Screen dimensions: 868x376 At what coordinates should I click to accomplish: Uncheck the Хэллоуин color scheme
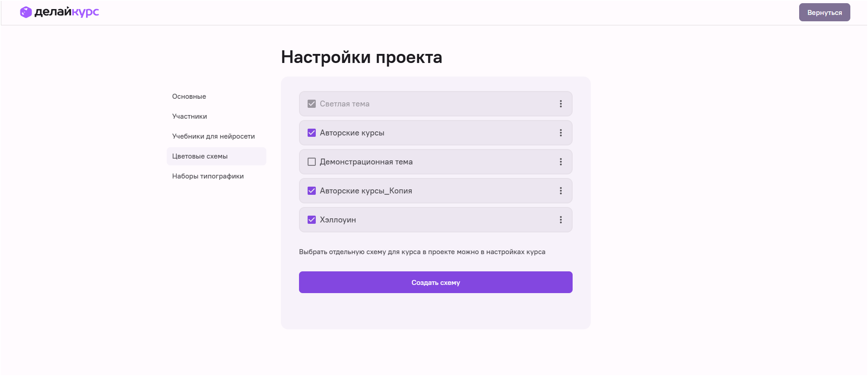point(311,220)
